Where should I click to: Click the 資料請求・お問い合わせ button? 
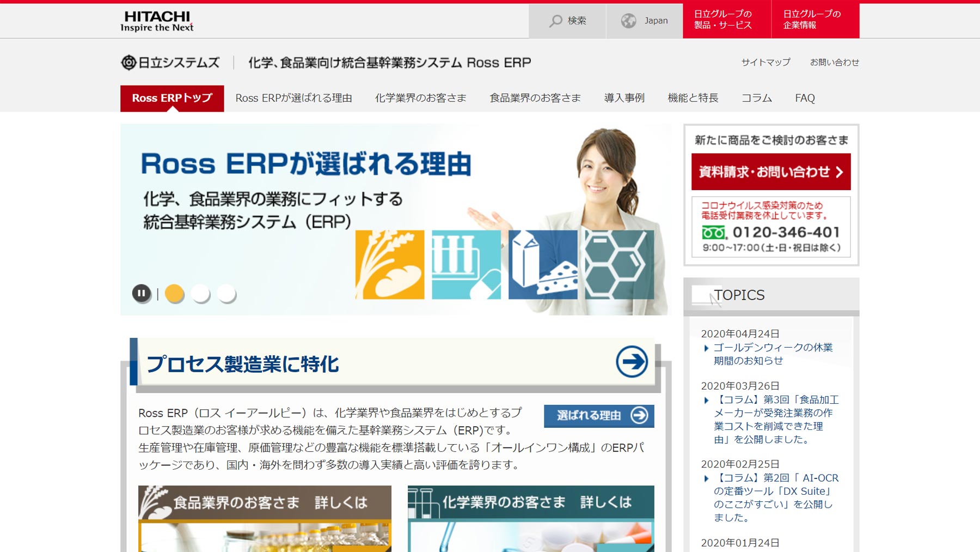tap(769, 171)
